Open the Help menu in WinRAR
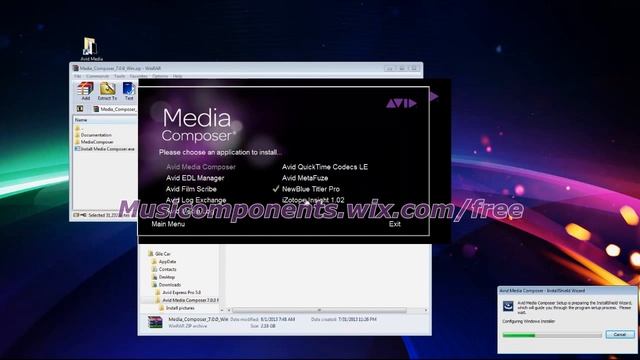This screenshot has width=640, height=360. pos(177,76)
